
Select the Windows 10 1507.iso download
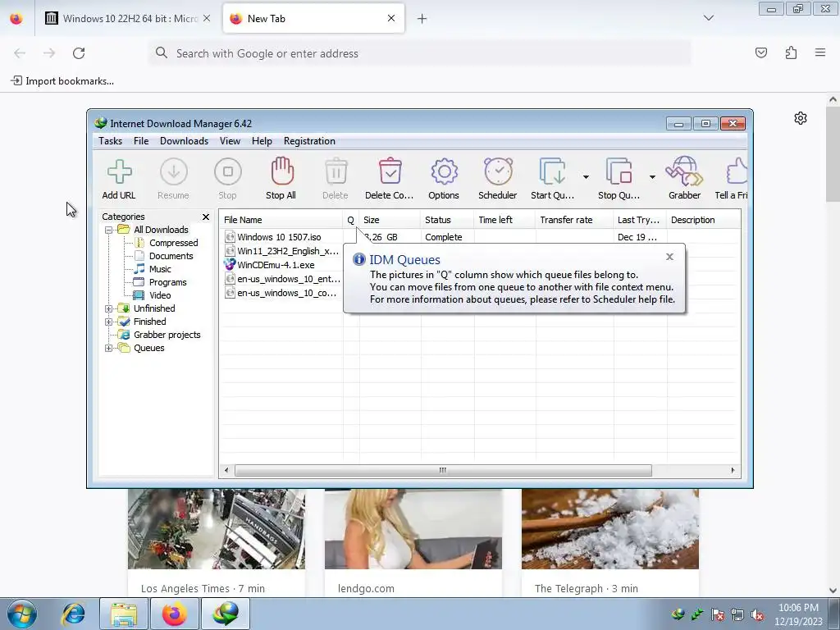click(x=279, y=237)
